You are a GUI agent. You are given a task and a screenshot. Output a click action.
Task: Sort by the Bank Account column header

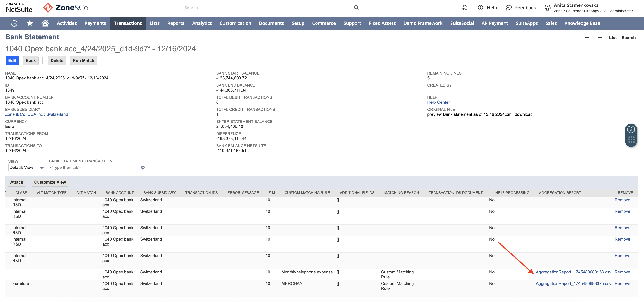coord(119,193)
